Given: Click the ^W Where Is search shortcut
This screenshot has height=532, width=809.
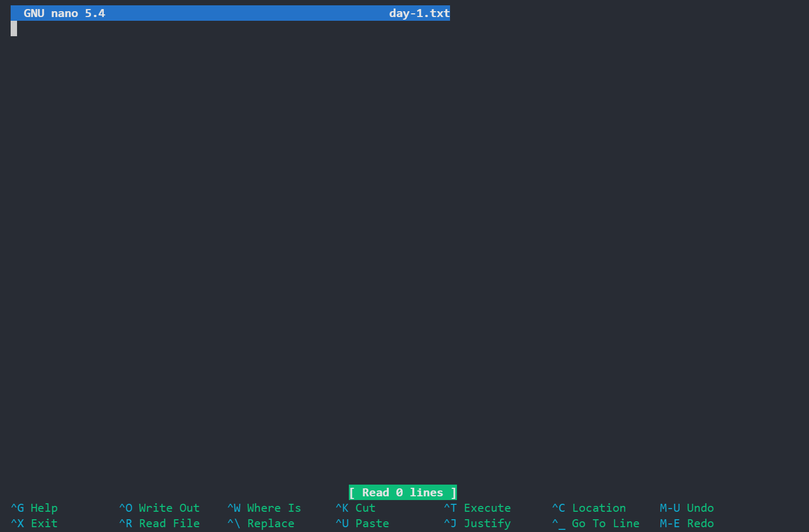Looking at the screenshot, I should 264,508.
